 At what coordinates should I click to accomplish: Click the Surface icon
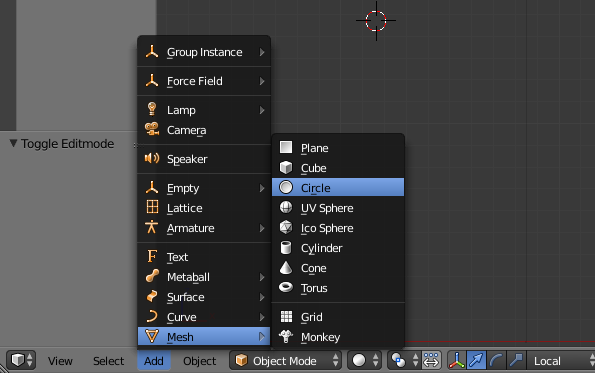click(x=152, y=296)
